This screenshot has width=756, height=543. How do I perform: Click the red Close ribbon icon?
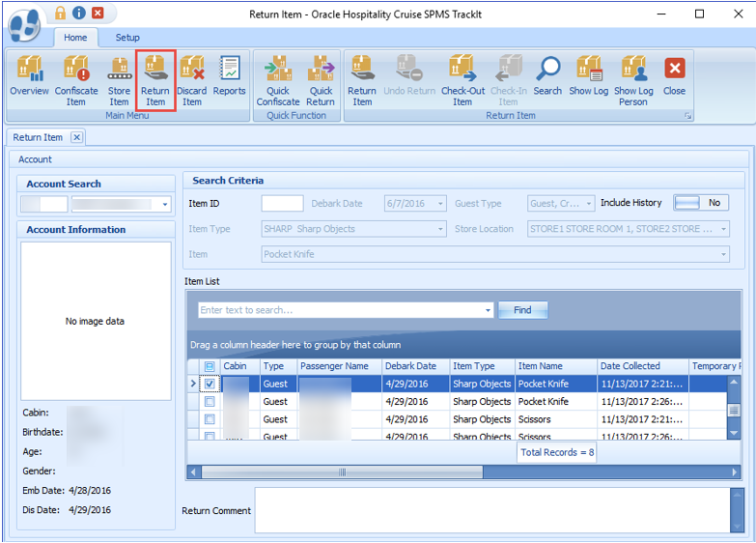click(x=674, y=75)
